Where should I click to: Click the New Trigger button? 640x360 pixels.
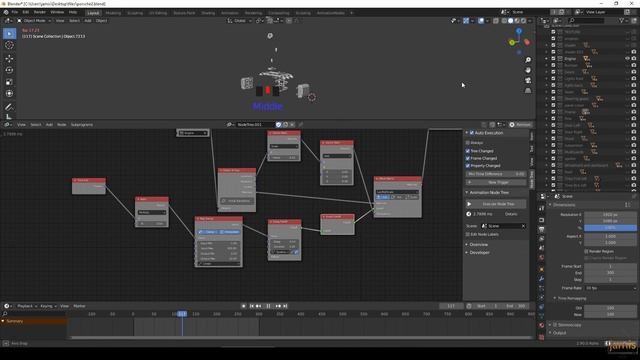[496, 182]
